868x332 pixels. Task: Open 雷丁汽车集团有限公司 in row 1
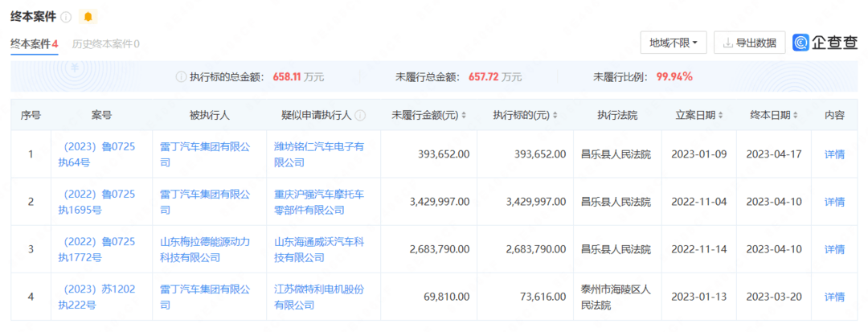205,154
